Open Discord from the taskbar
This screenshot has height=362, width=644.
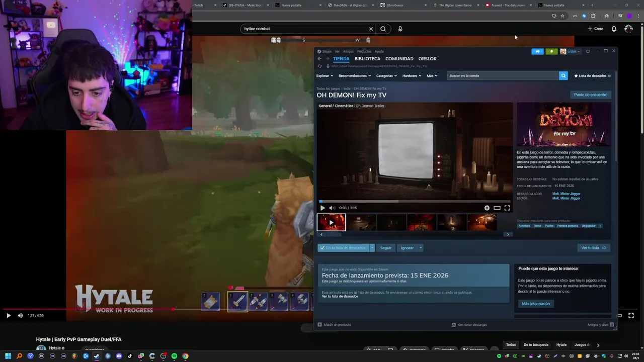pyautogui.click(x=119, y=356)
